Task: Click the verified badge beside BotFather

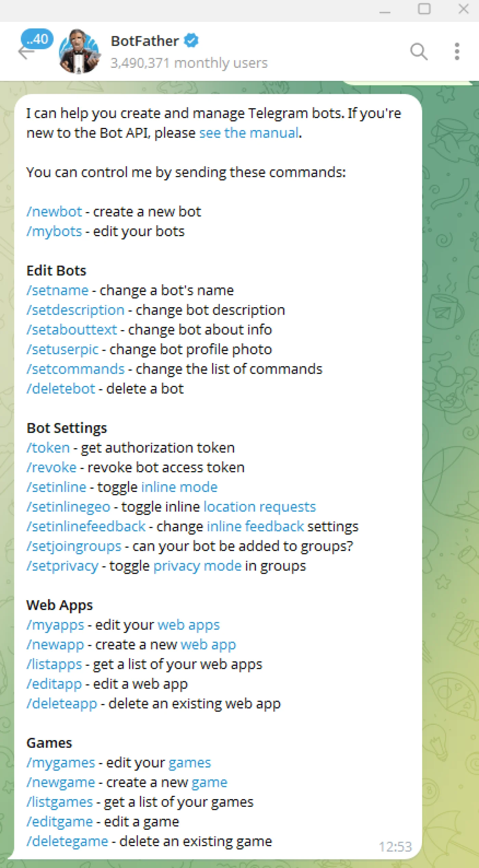Action: click(x=191, y=41)
